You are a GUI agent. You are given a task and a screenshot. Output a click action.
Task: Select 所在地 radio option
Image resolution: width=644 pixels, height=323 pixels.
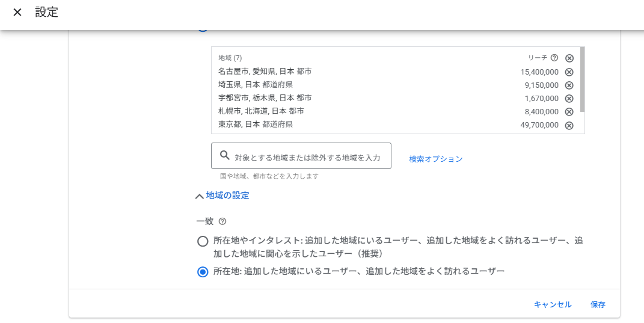[203, 272]
